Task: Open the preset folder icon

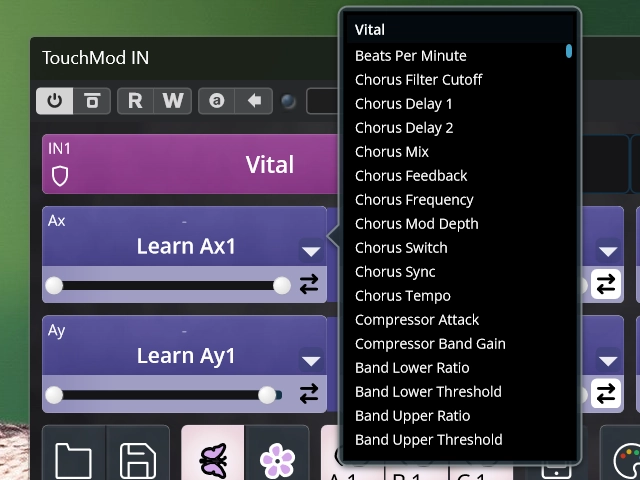Action: (x=73, y=453)
